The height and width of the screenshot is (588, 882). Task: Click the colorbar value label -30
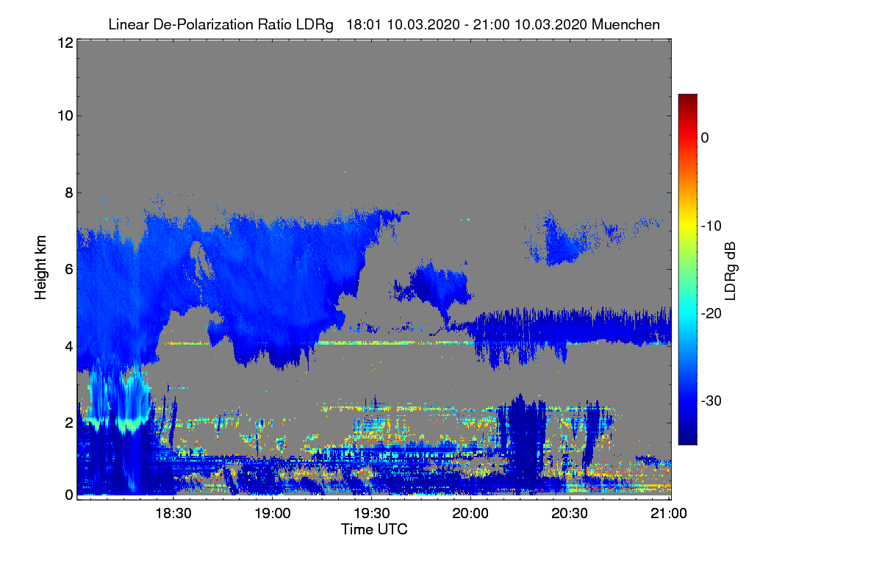click(x=711, y=401)
